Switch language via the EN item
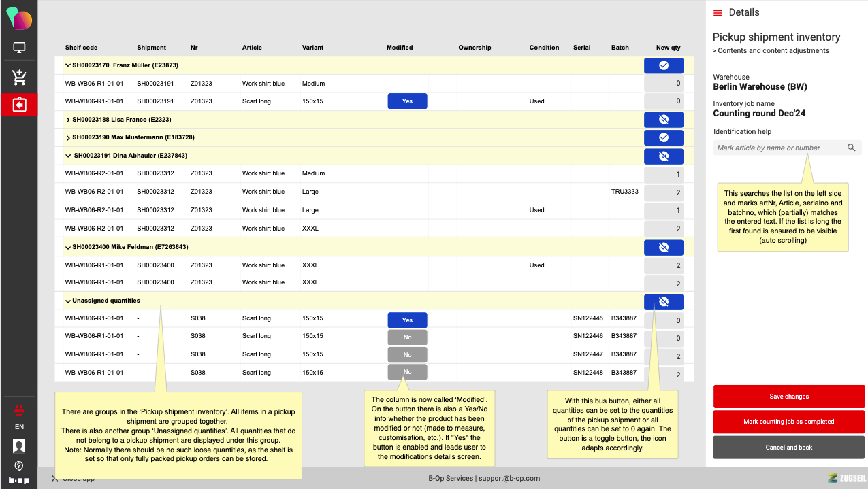This screenshot has height=489, width=868. coord(19,427)
